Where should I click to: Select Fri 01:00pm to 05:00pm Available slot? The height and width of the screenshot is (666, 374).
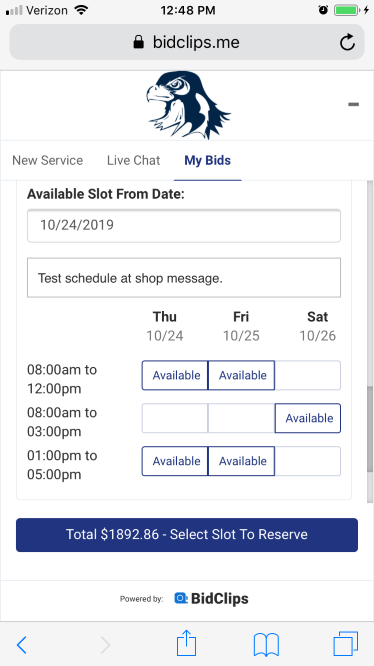click(242, 461)
